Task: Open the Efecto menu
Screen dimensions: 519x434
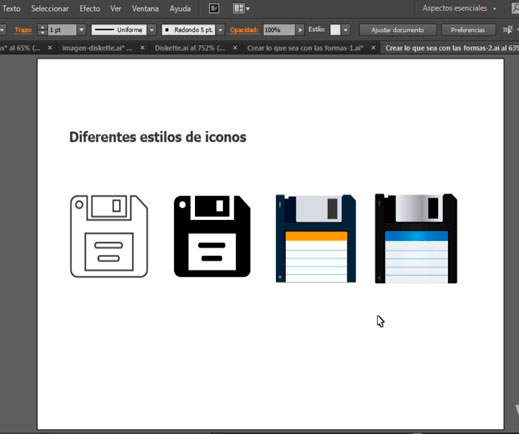Action: point(90,9)
